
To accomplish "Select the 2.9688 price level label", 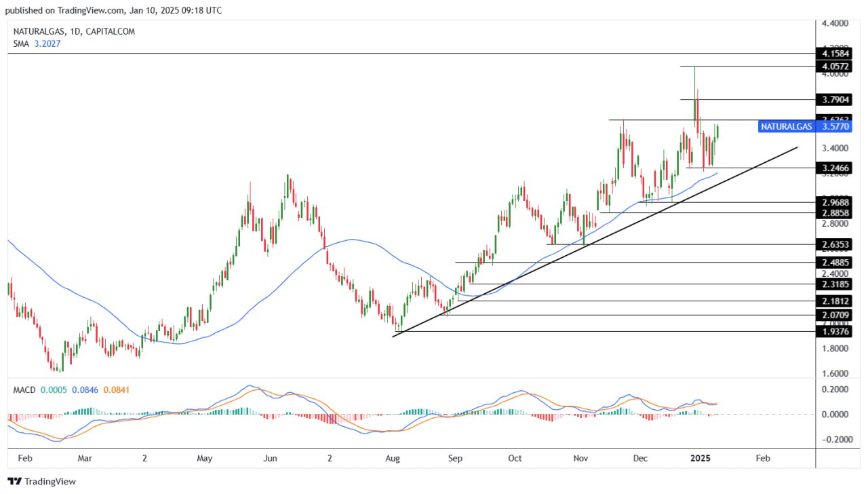I will [835, 202].
